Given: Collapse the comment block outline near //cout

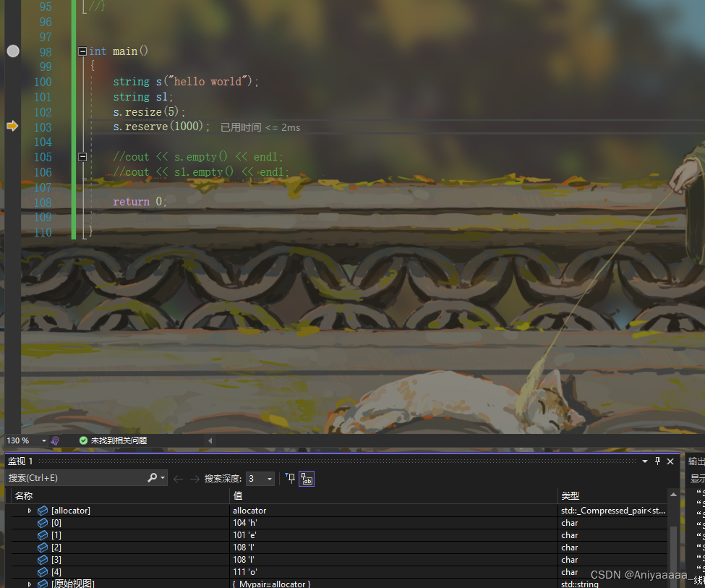Looking at the screenshot, I should (82, 156).
